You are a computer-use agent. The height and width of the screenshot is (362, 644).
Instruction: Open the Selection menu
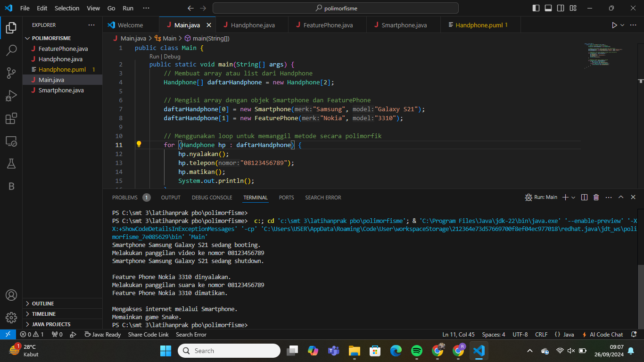tap(67, 8)
